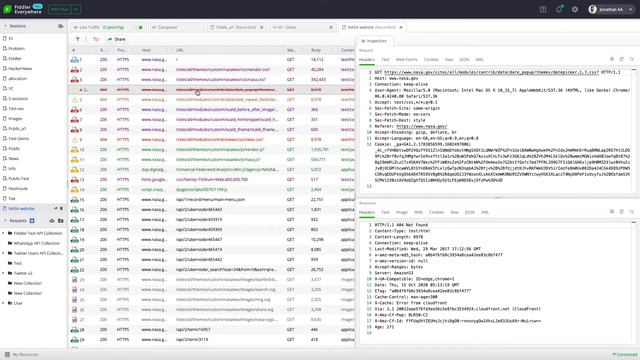Open the notifications bell icon
The image size is (640, 360).
(559, 9)
